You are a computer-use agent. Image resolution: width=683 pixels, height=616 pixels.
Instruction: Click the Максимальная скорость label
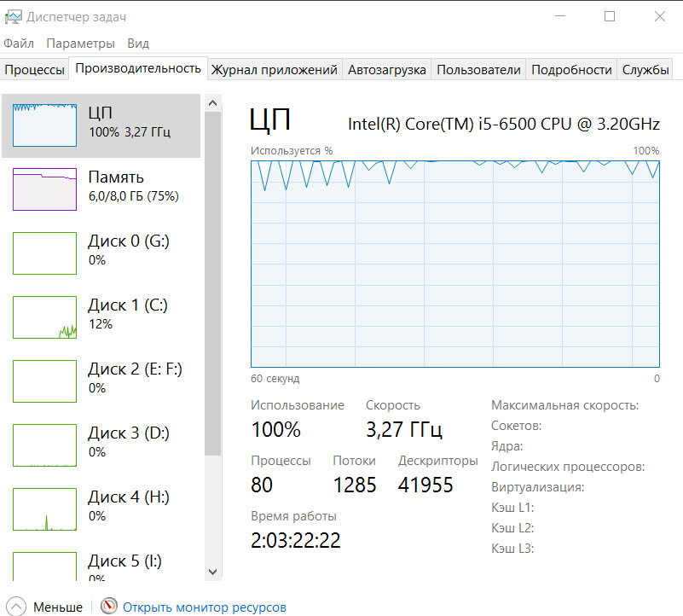pos(565,405)
